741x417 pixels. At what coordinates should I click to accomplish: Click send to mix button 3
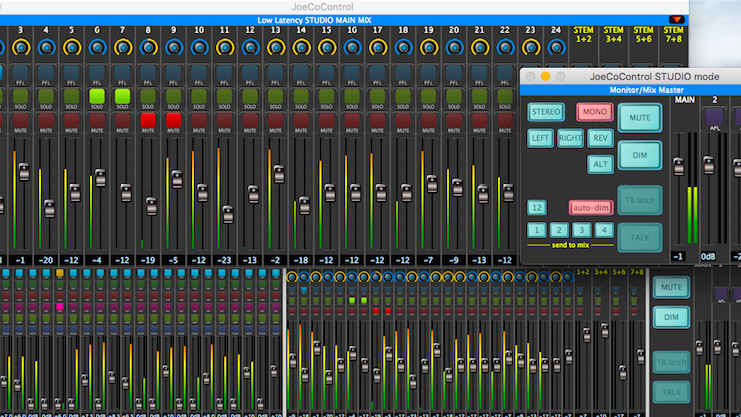(582, 230)
